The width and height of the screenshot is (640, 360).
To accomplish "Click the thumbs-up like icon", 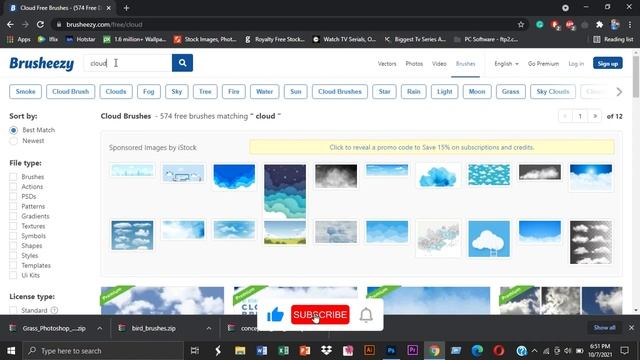I will (x=275, y=315).
